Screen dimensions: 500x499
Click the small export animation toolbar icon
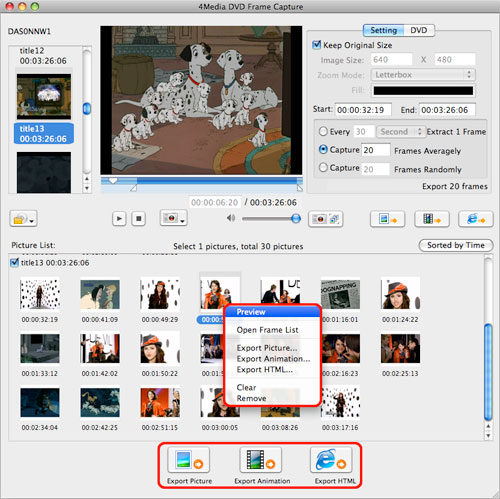[432, 219]
